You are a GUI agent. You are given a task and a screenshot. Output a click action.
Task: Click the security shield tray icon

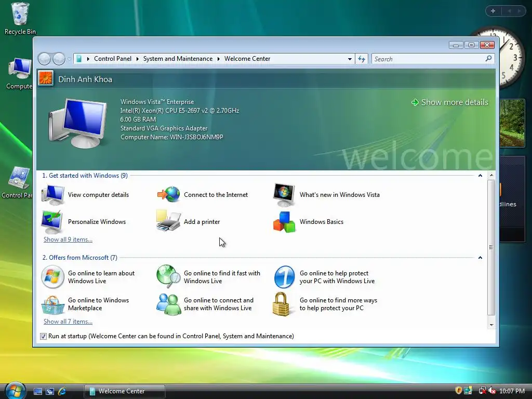click(x=458, y=391)
